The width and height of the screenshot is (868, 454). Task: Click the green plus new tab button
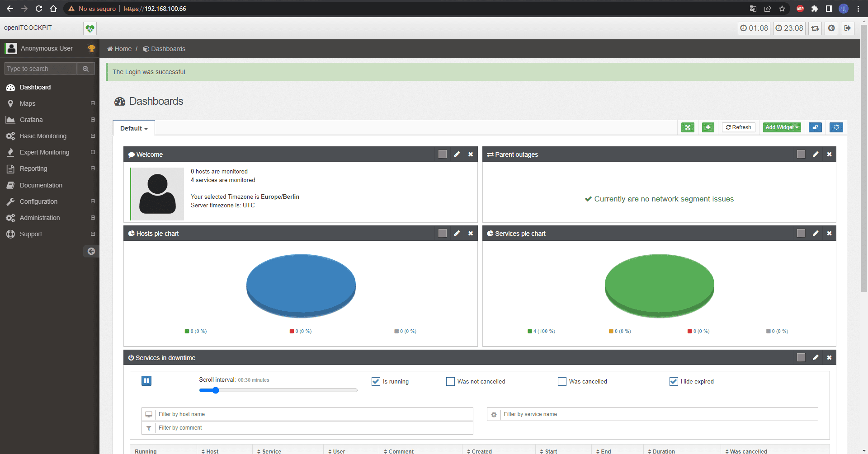point(708,127)
